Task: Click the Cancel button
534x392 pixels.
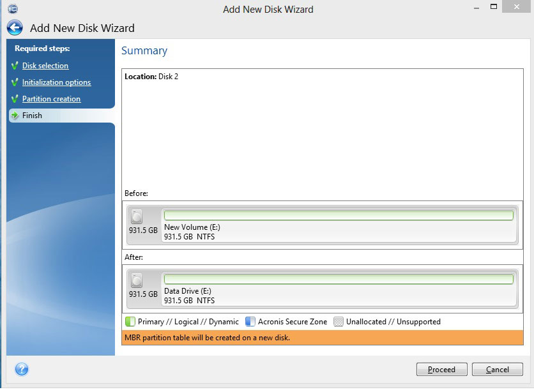Action: pyautogui.click(x=497, y=369)
